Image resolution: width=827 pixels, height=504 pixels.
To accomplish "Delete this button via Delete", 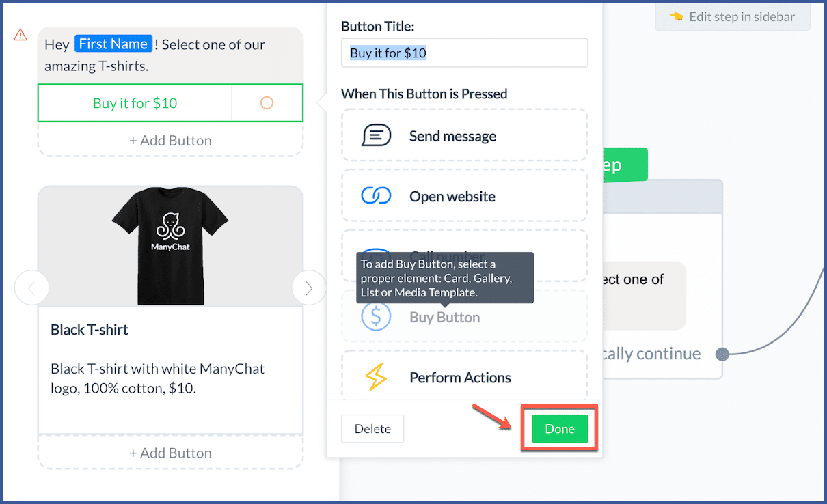I will point(372,428).
